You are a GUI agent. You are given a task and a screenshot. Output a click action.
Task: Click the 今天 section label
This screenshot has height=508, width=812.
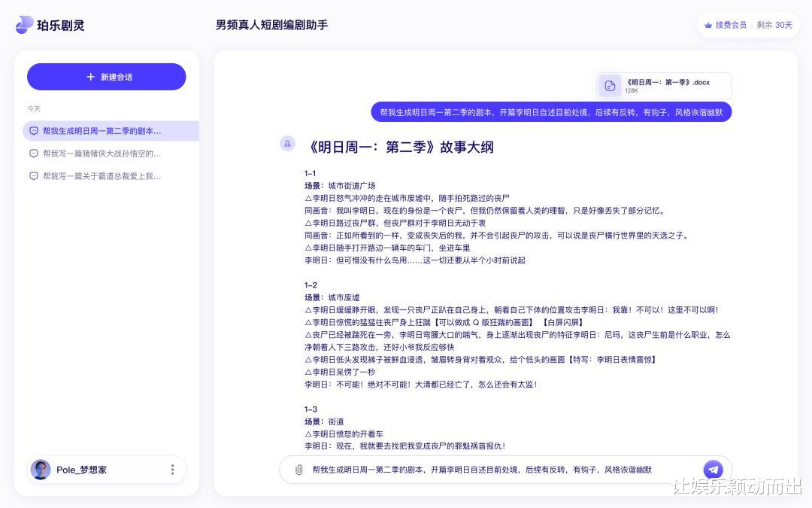tap(34, 109)
